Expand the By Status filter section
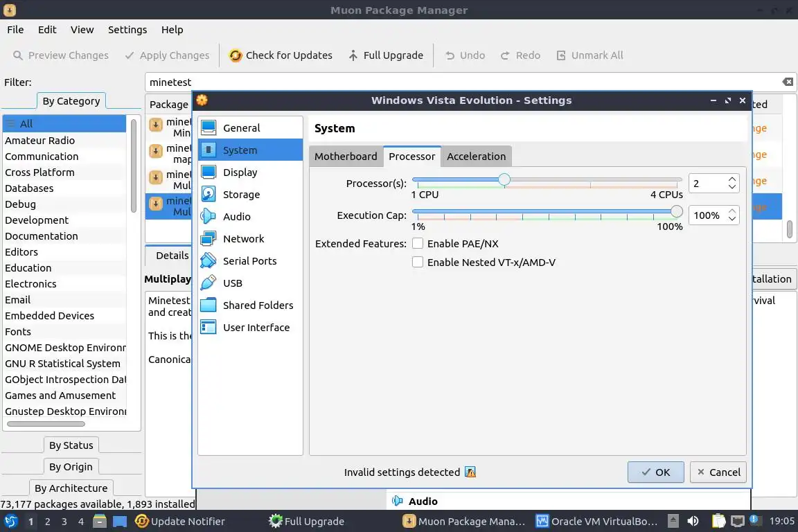Image resolution: width=798 pixels, height=532 pixels. tap(71, 445)
